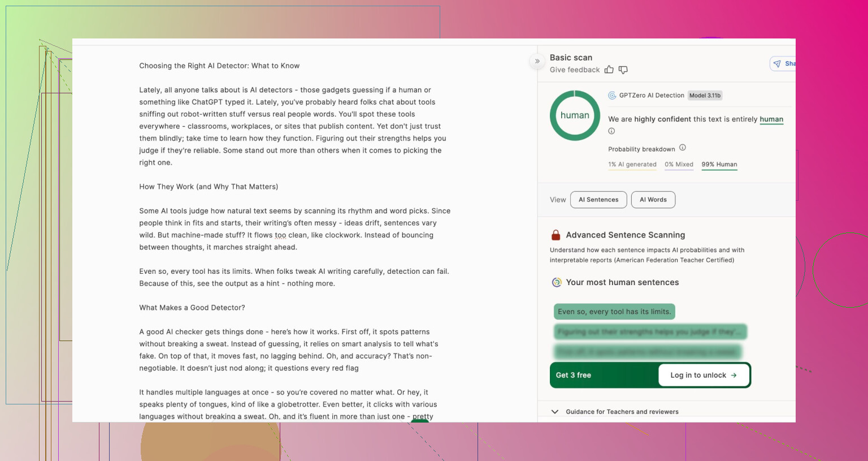Click the thumbs up feedback icon
The height and width of the screenshot is (461, 868).
tap(609, 70)
